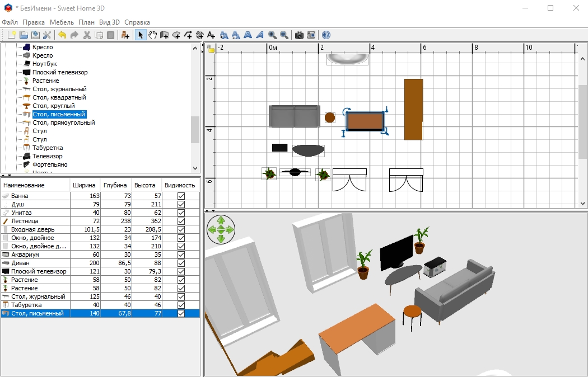Viewport: 588px width, 377px height.
Task: Activate the pan hand tool
Action: [152, 35]
